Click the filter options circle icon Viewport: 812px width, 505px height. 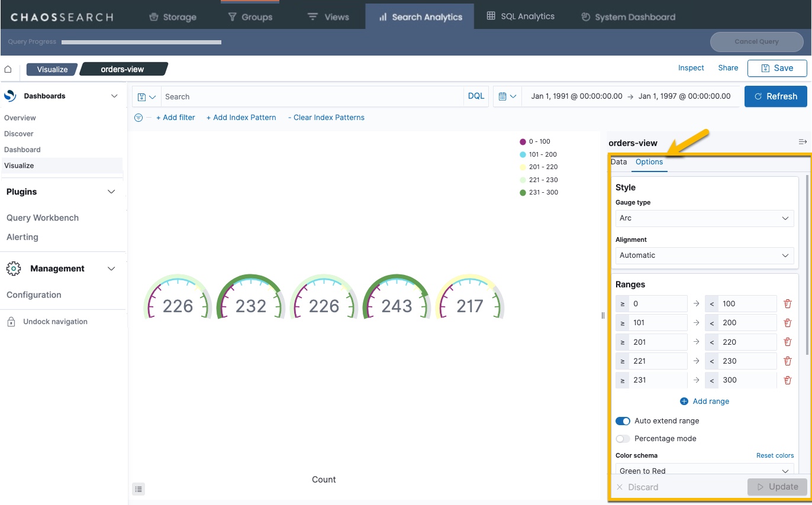click(x=138, y=118)
